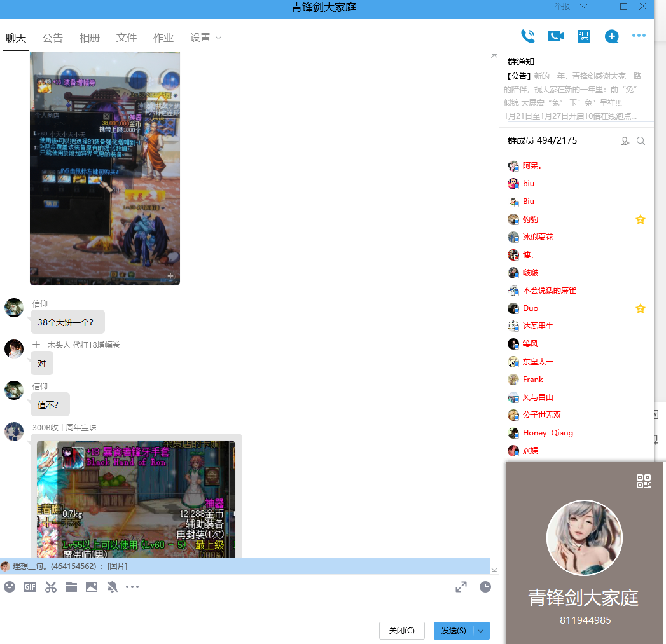Click the large group avatar picture
Viewport: 666px width, 644px height.
coord(585,538)
